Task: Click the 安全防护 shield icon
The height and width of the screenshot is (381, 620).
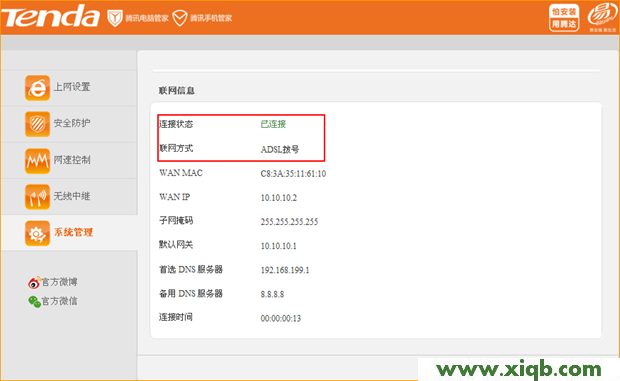Action: [38, 124]
